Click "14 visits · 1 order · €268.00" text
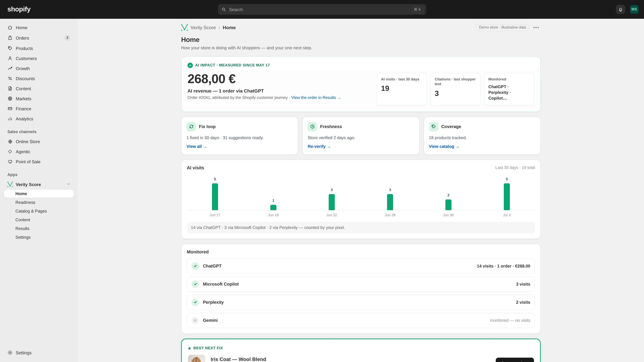 [x=503, y=266]
